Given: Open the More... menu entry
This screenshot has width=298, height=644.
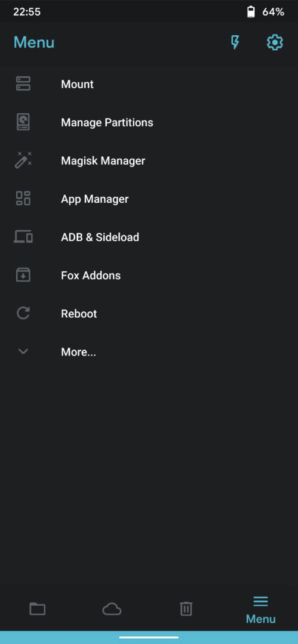Looking at the screenshot, I should (149, 352).
